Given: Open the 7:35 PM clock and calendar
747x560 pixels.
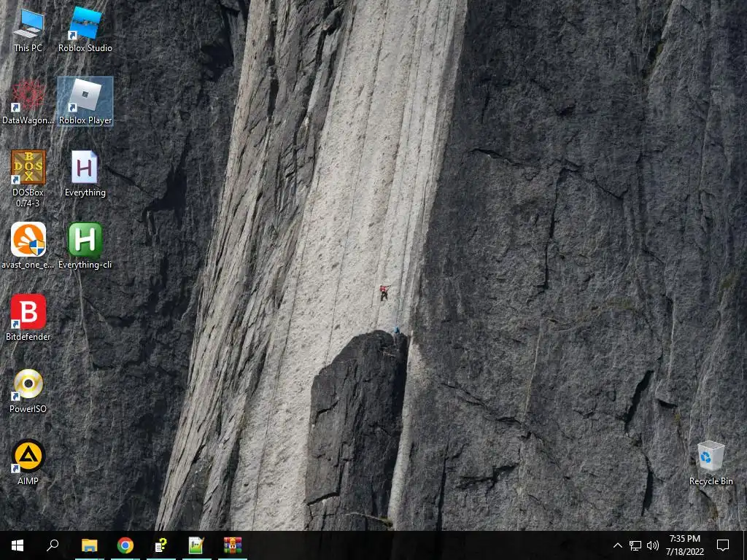Looking at the screenshot, I should coord(684,545).
